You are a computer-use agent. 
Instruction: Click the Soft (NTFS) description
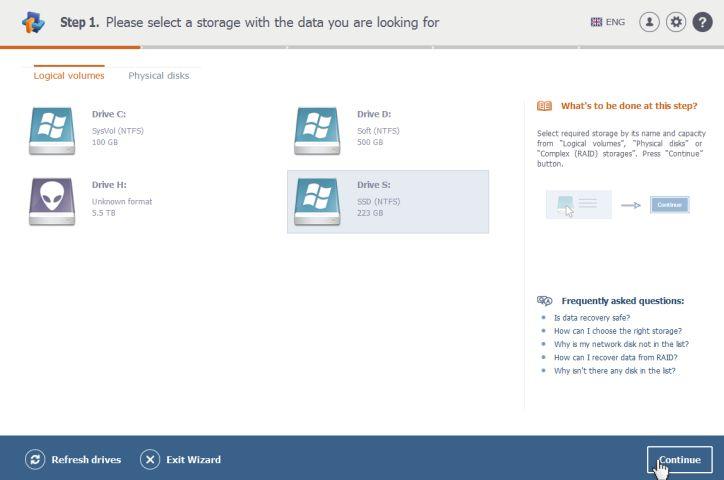[x=378, y=131]
